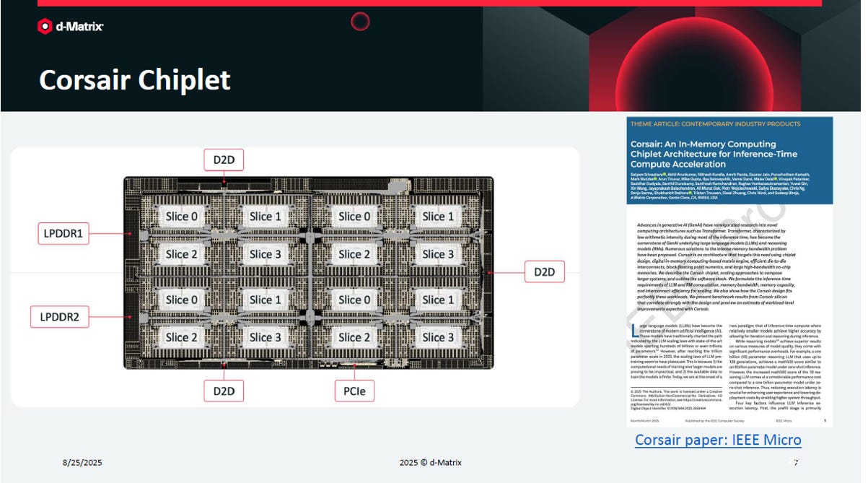The height and width of the screenshot is (483, 868).
Task: Click the LPDDR1 label box
Action: (x=63, y=233)
